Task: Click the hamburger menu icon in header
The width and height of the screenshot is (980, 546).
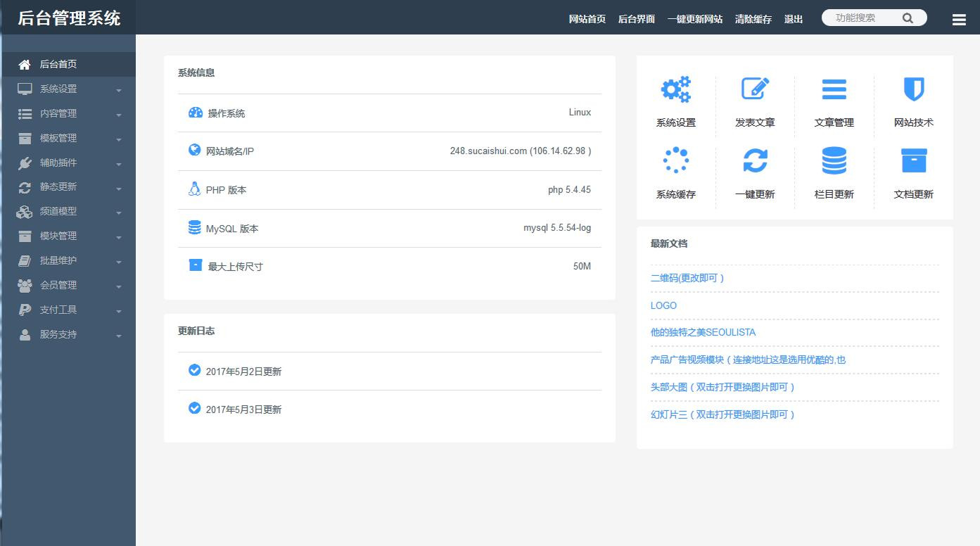Action: (958, 20)
